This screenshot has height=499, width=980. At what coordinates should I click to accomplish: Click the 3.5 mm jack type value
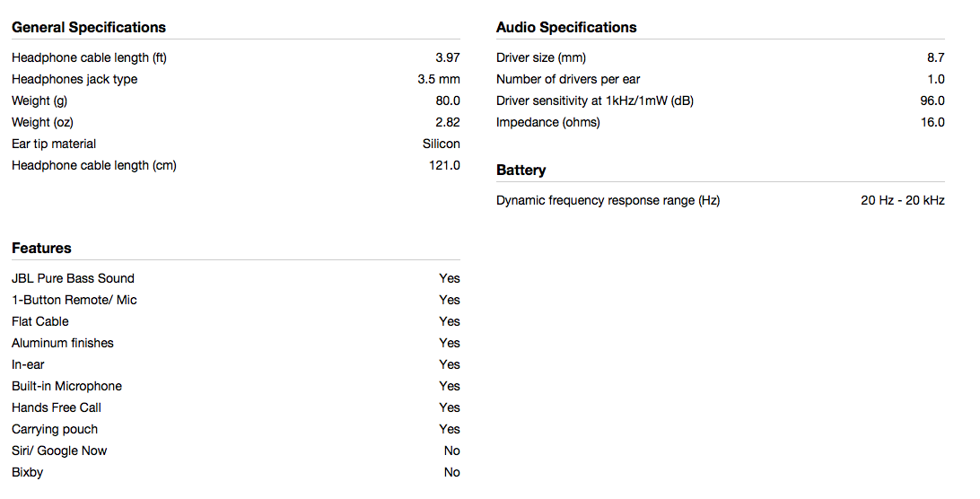(439, 79)
